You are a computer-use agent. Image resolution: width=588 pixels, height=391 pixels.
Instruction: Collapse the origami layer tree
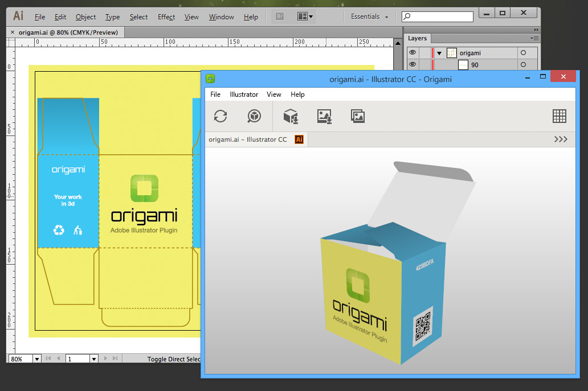439,53
